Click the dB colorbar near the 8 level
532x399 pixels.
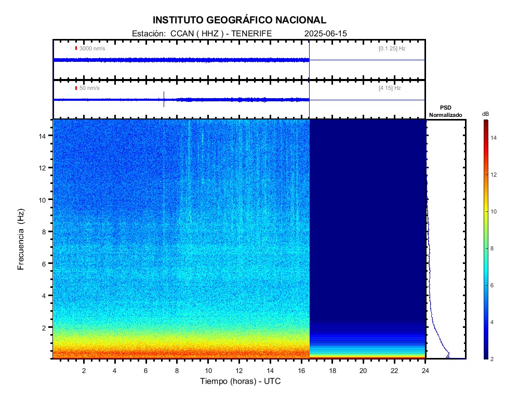pos(486,248)
